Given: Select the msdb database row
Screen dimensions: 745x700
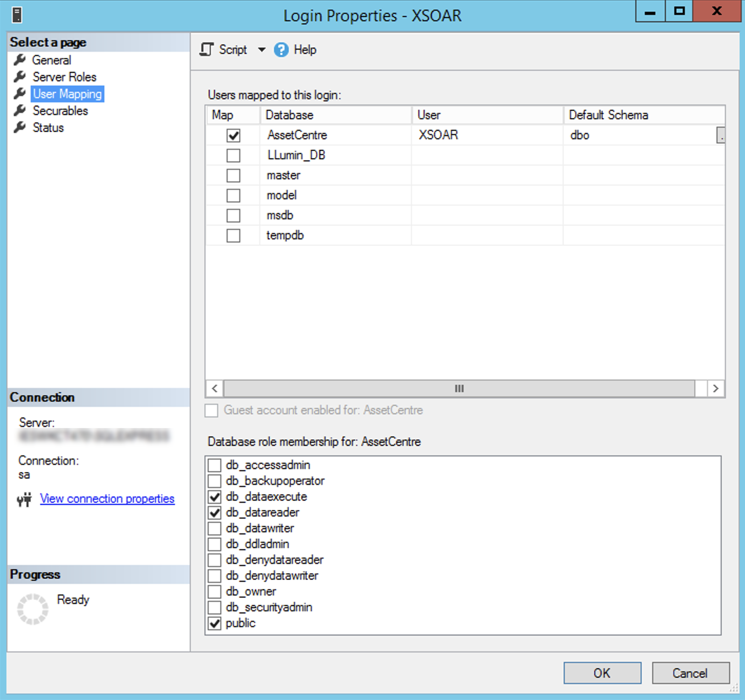Looking at the screenshot, I should (x=280, y=216).
